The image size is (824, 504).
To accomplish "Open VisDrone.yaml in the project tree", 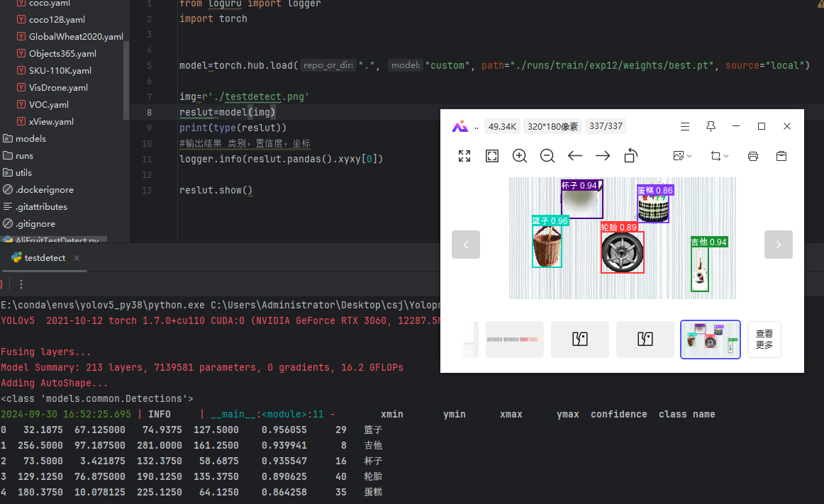I will (x=58, y=88).
